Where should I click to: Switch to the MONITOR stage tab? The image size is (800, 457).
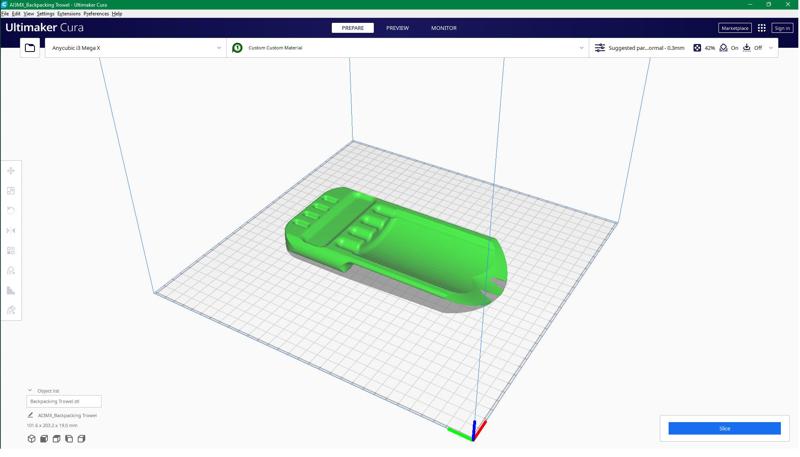(x=444, y=28)
